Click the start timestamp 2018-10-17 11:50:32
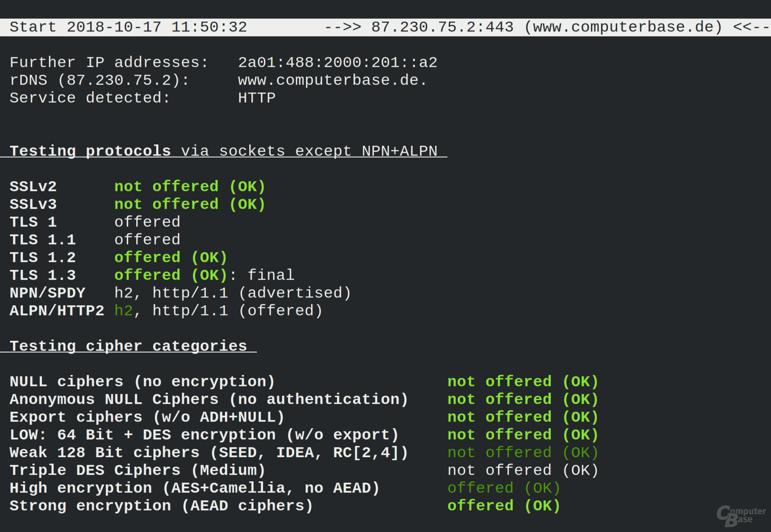The image size is (771, 532). pyautogui.click(x=157, y=27)
